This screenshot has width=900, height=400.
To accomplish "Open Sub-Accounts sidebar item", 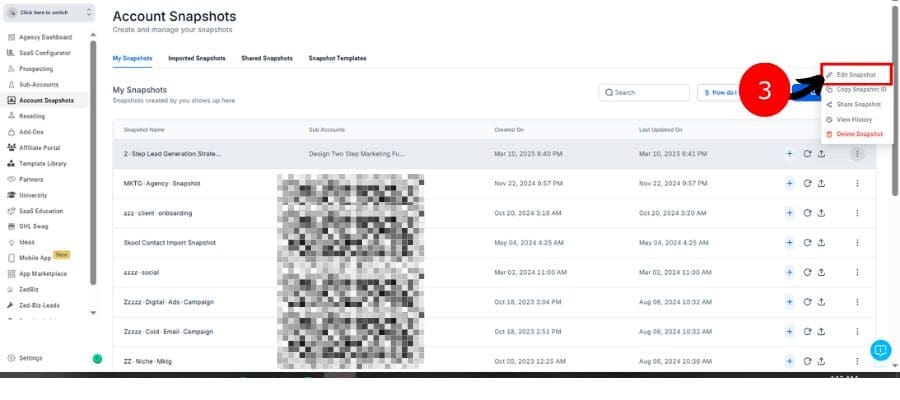I will (39, 84).
